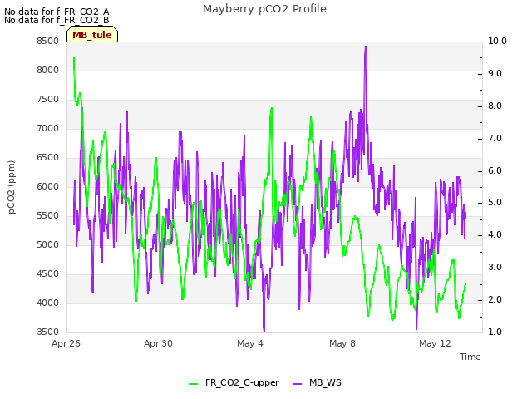Image resolution: width=532 pixels, height=399 pixels.
Task: Click the May 12 x-axis tick label
Action: pyautogui.click(x=435, y=343)
